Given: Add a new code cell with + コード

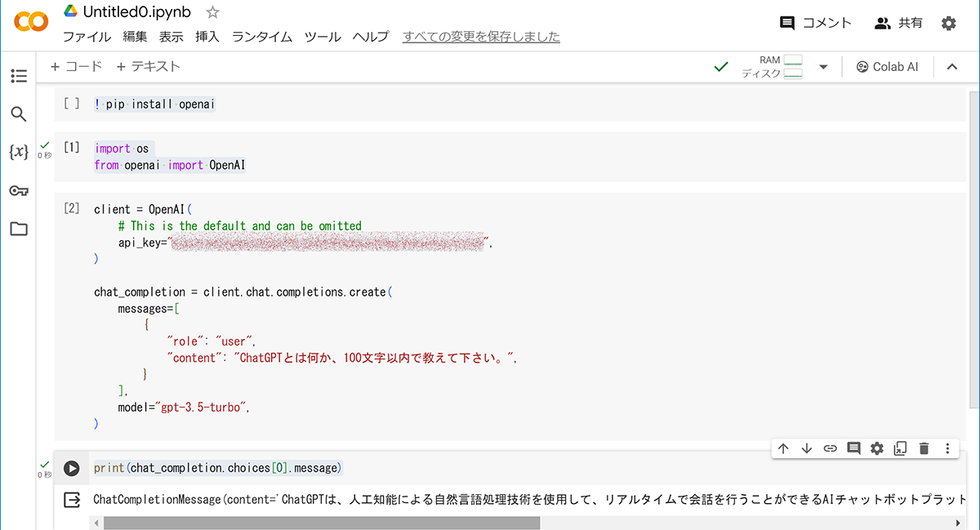Looking at the screenshot, I should [76, 66].
